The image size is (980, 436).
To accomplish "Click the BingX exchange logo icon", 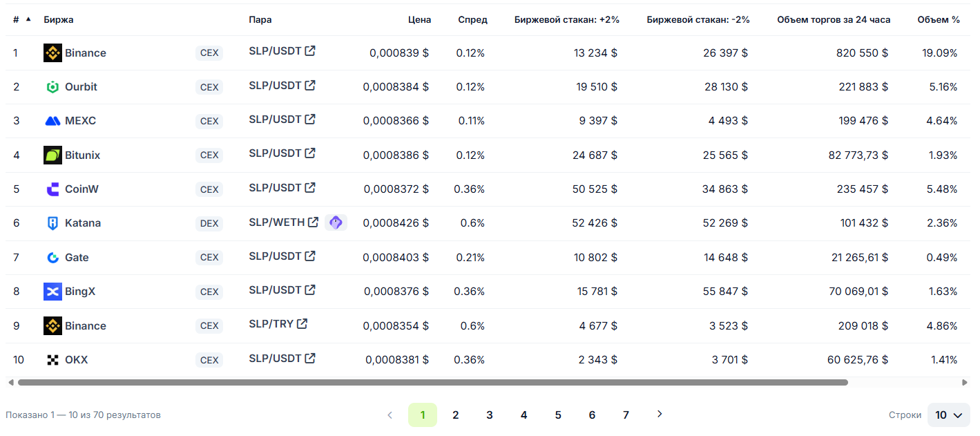I will 52,292.
